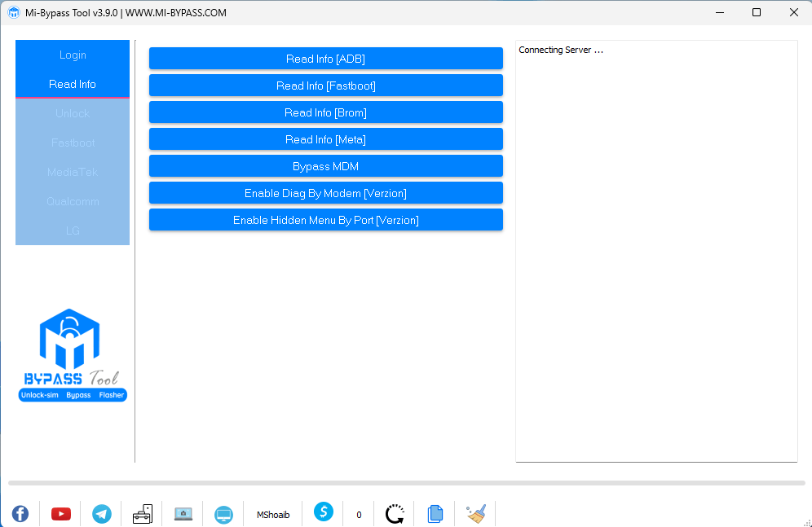
Task: Click the Mi-Bypass logo in the titlebar
Action: point(11,12)
